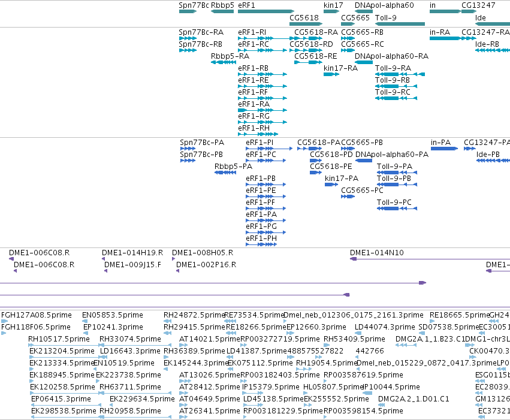Click the Ide gene label
The image size is (510, 420).
[x=481, y=17]
